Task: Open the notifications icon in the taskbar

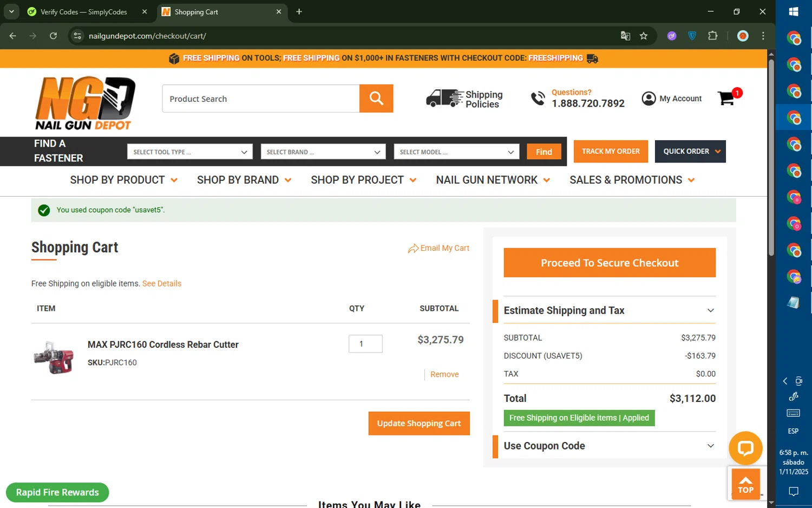Action: (794, 491)
